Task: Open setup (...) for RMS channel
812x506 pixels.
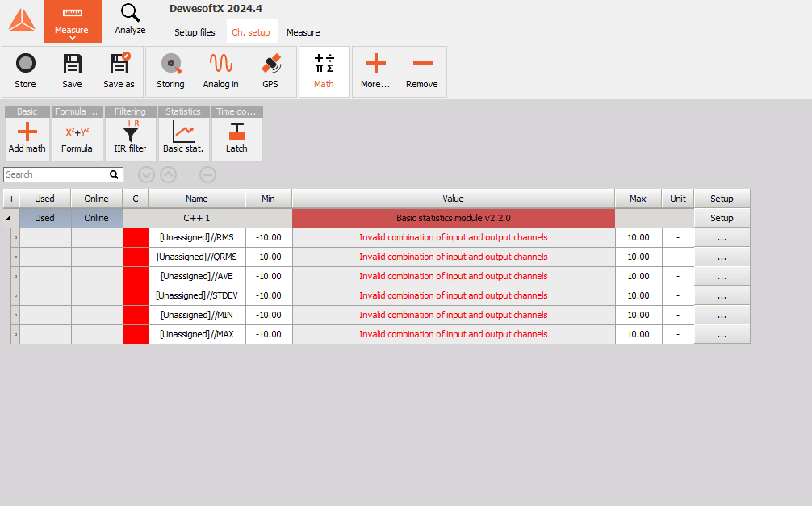Action: coord(722,238)
